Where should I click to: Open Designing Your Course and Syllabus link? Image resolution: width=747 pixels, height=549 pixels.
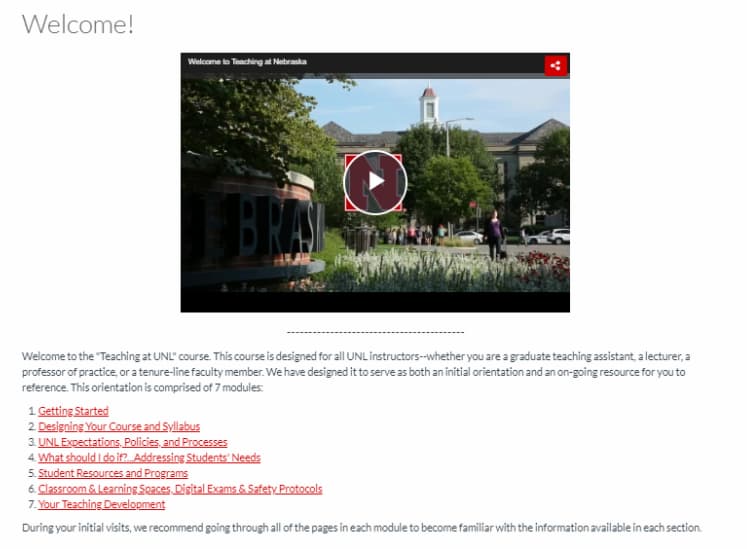tap(119, 426)
